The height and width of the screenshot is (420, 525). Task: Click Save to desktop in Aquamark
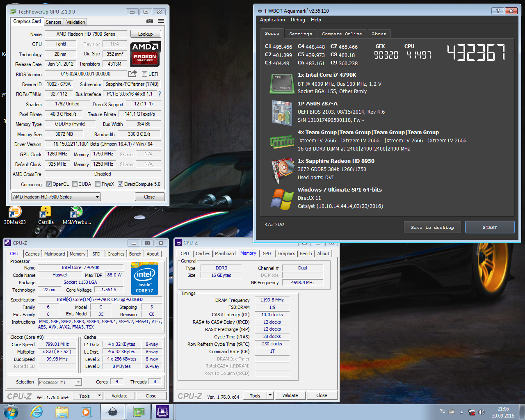432,227
